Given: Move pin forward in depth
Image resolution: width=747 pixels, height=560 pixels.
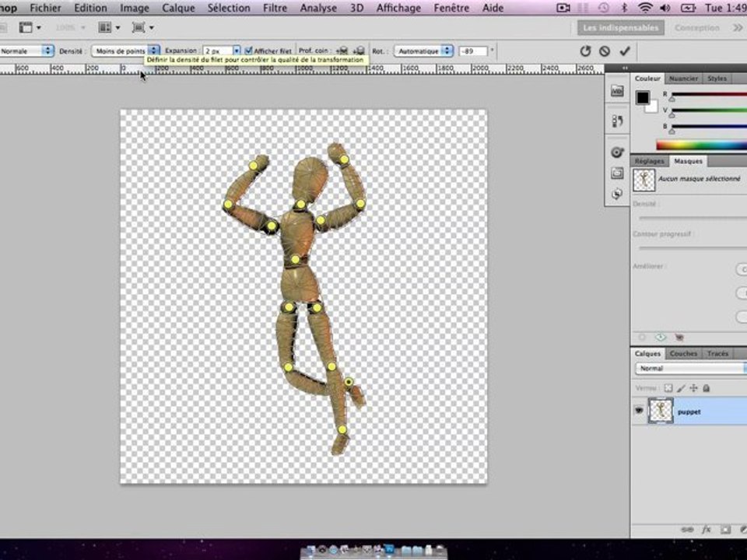Looking at the screenshot, I should point(342,51).
